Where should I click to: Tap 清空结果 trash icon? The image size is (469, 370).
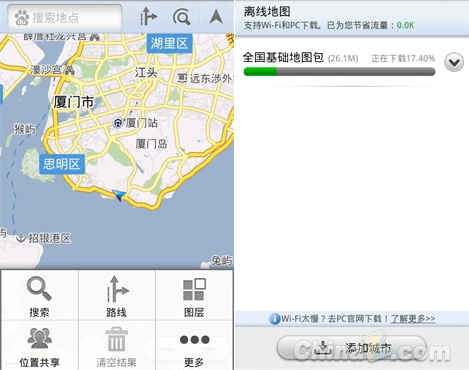(117, 346)
